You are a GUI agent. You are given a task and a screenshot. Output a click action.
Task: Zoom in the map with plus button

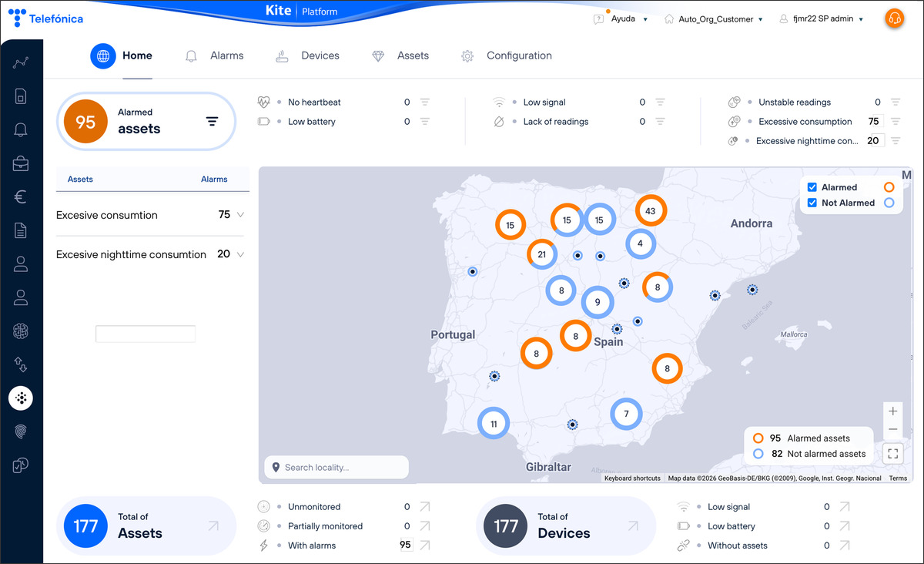[893, 411]
